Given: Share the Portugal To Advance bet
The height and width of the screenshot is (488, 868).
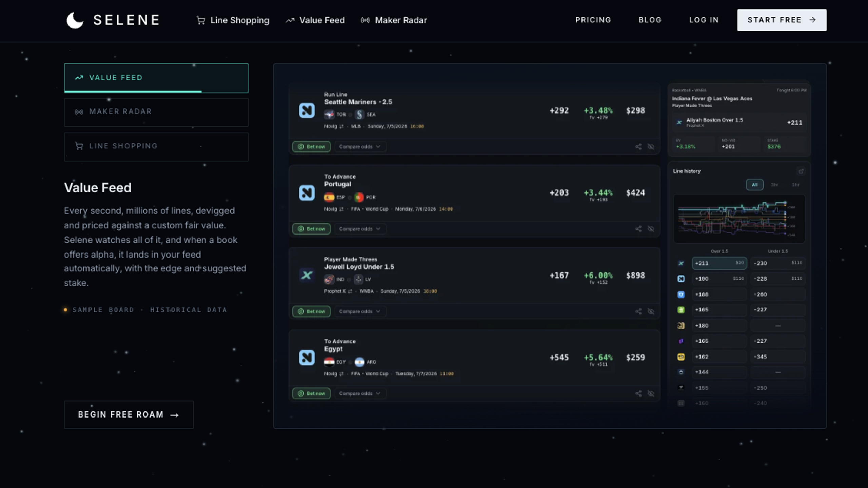Looking at the screenshot, I should pyautogui.click(x=638, y=229).
